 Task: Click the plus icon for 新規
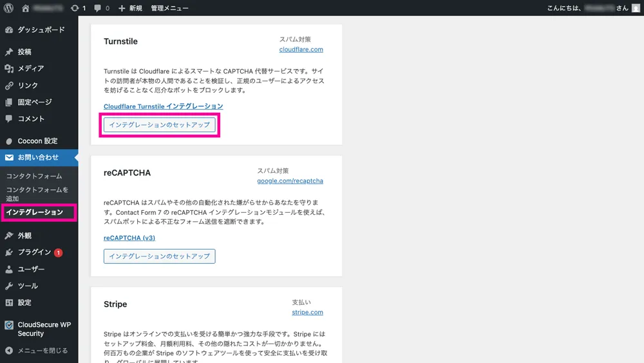(x=122, y=8)
